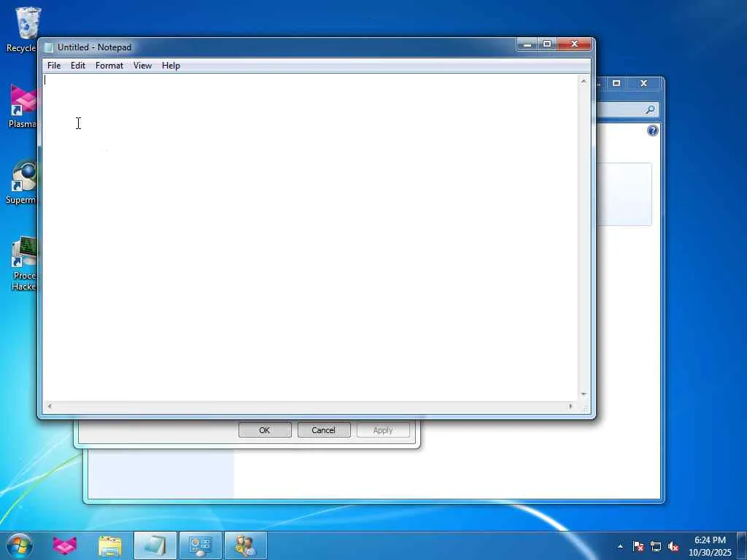Select the Process Hacker desktop shortcut
The height and width of the screenshot is (560, 747).
tap(23, 263)
